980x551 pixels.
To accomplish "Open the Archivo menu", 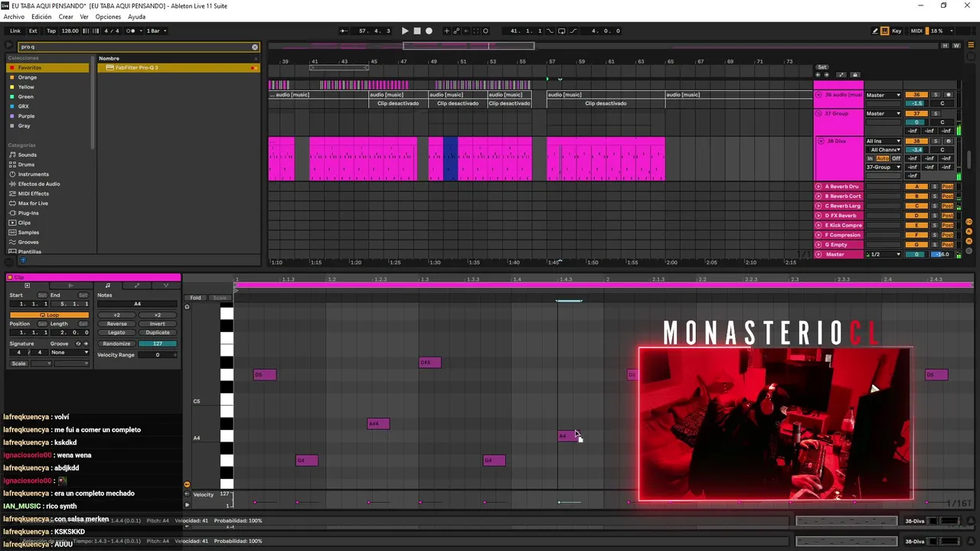I will [x=14, y=17].
